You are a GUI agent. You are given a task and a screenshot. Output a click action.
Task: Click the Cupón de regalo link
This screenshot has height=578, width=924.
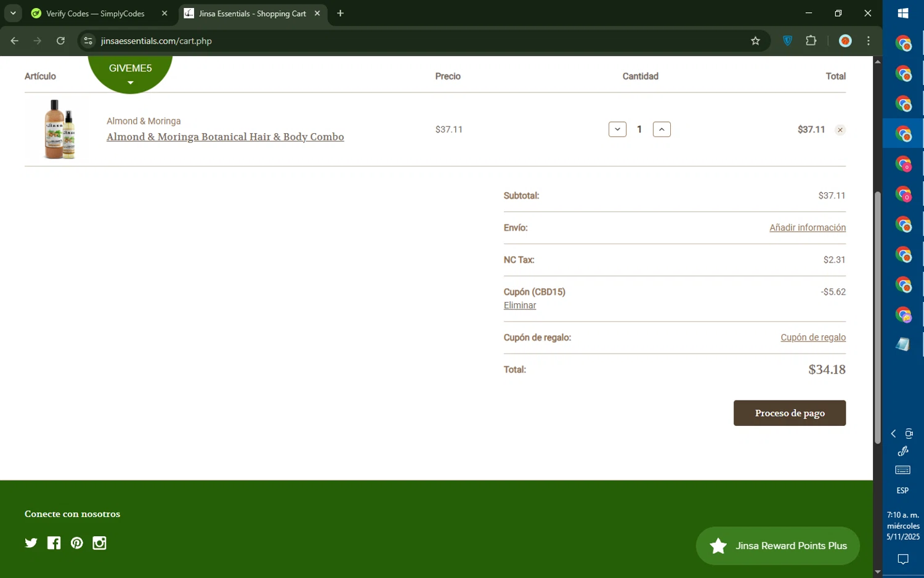point(813,338)
